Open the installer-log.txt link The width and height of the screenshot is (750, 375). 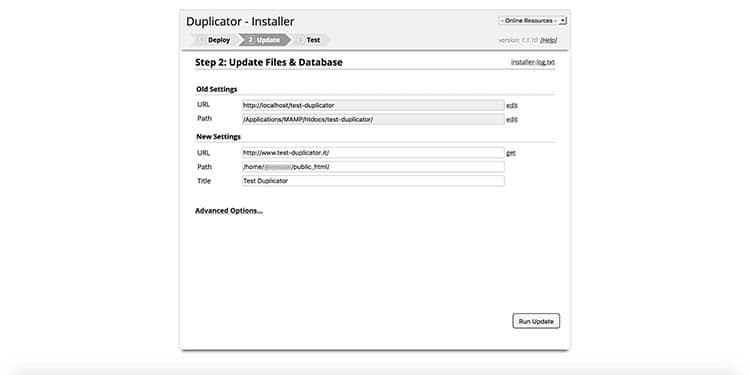[533, 62]
